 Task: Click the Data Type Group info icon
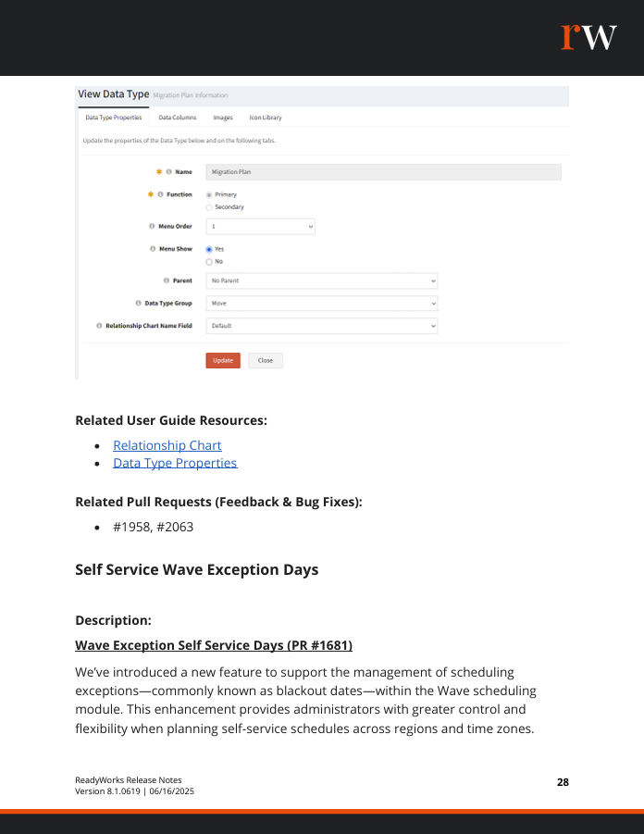point(138,303)
